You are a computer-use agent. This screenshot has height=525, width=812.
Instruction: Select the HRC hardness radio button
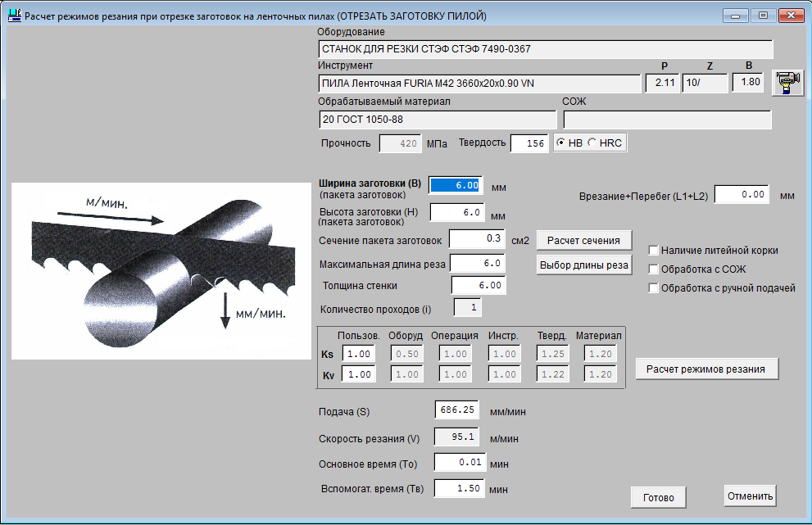(x=592, y=143)
